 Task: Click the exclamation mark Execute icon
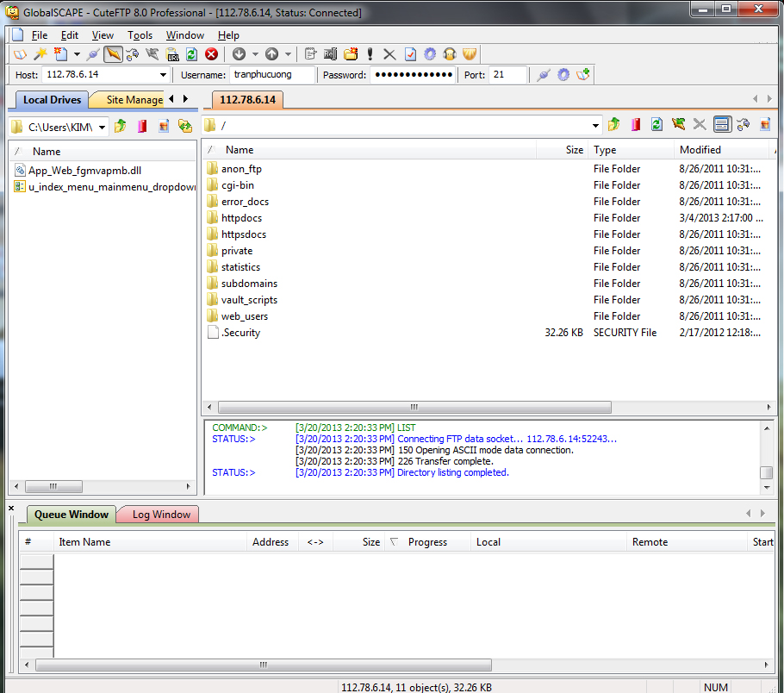[x=370, y=54]
